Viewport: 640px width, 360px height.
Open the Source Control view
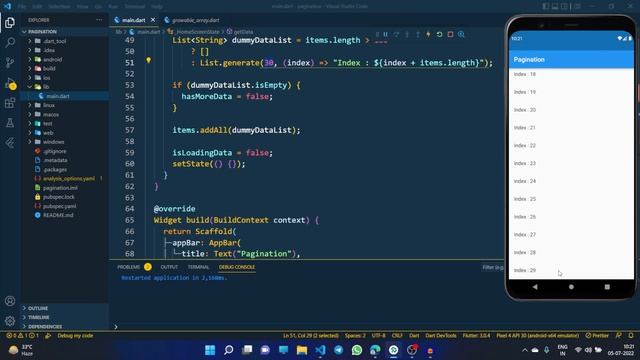click(x=10, y=62)
